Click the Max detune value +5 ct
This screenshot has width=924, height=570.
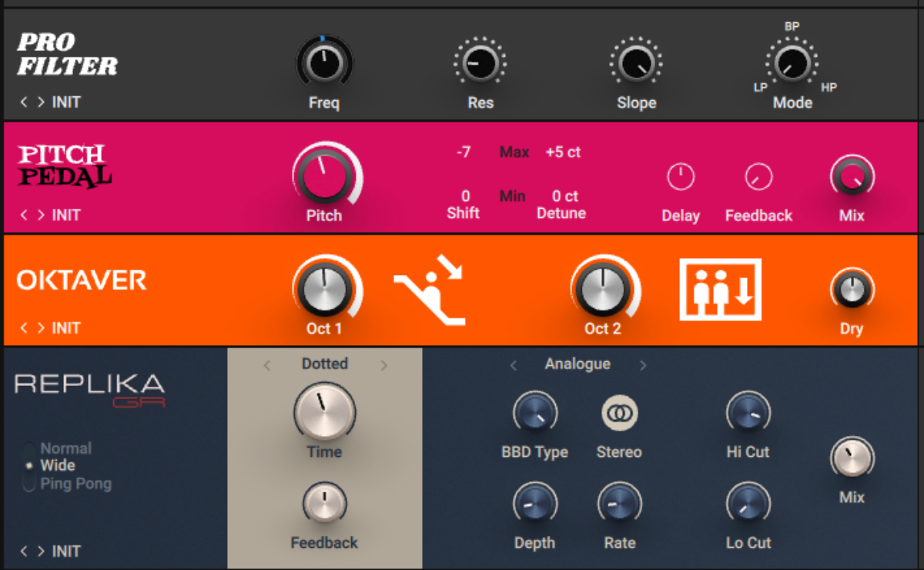click(563, 153)
